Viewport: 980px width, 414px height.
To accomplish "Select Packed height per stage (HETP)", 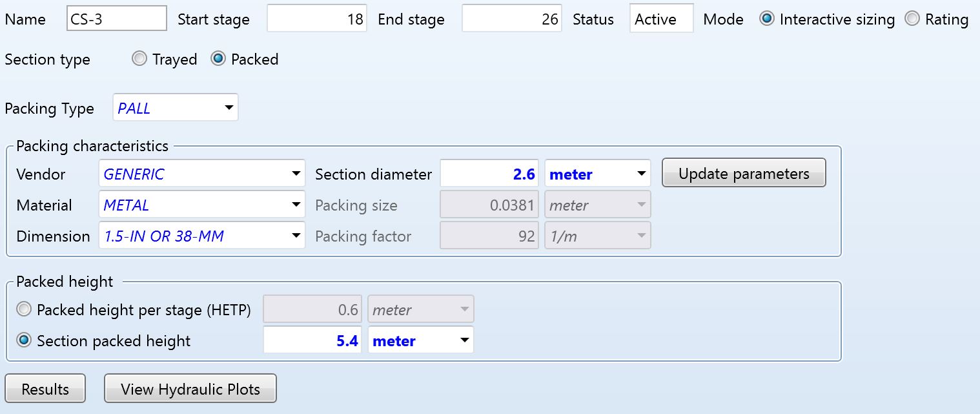I will pos(24,310).
